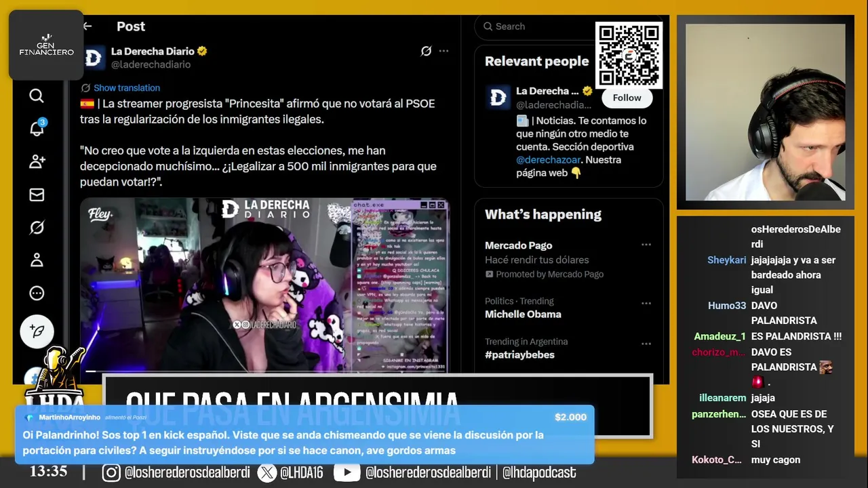Click chat username illeanarem

pos(722,398)
